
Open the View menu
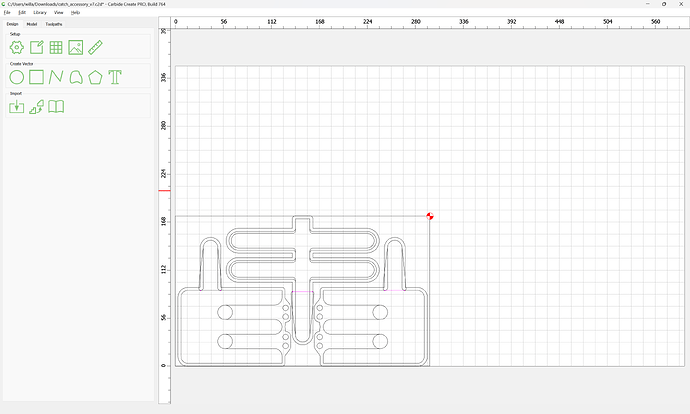click(x=59, y=12)
